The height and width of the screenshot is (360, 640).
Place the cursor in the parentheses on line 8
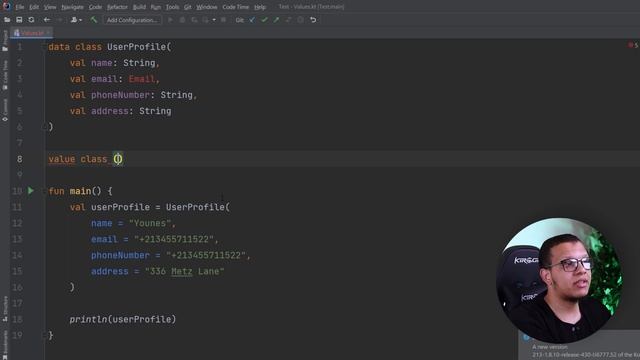[x=118, y=159]
